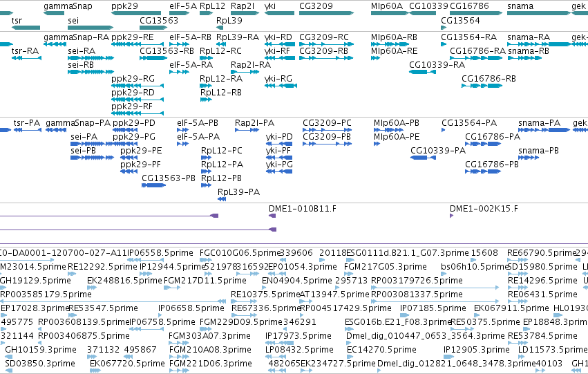The image size is (588, 374).
Task: Select the eIF-5A gene label
Action: [183, 6]
